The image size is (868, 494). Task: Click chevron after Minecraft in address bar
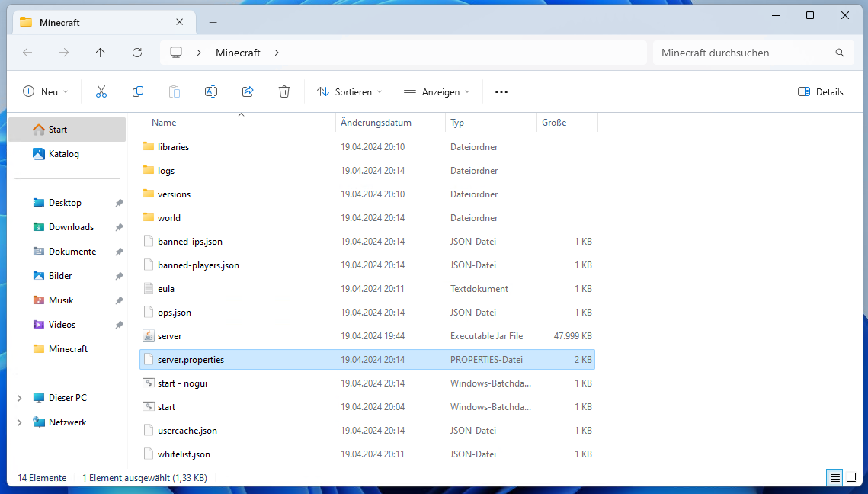pos(276,53)
